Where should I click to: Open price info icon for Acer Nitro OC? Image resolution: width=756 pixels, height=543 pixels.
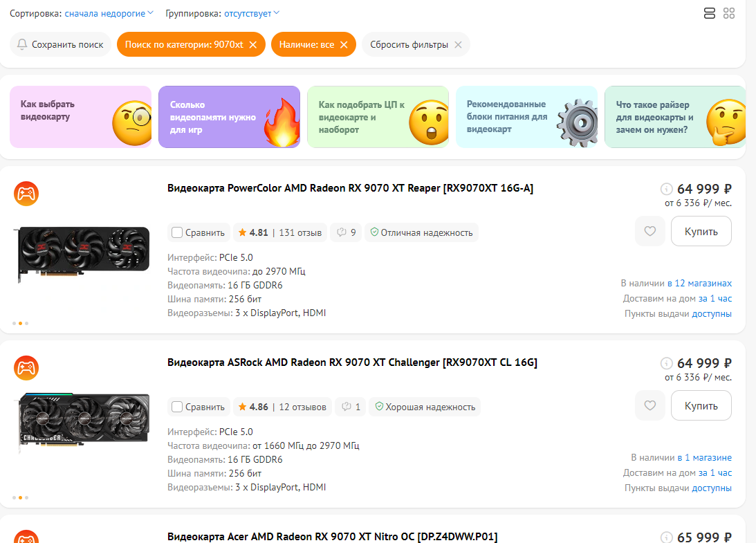pyautogui.click(x=666, y=537)
